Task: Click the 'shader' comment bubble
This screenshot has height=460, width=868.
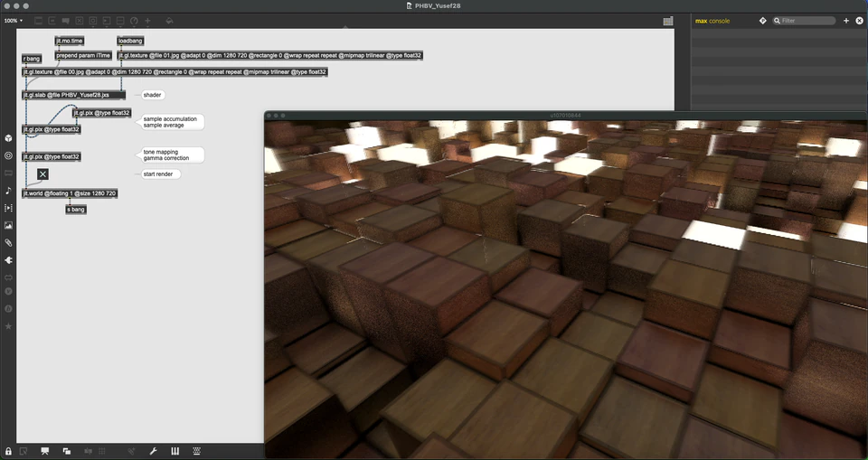Action: pos(152,95)
